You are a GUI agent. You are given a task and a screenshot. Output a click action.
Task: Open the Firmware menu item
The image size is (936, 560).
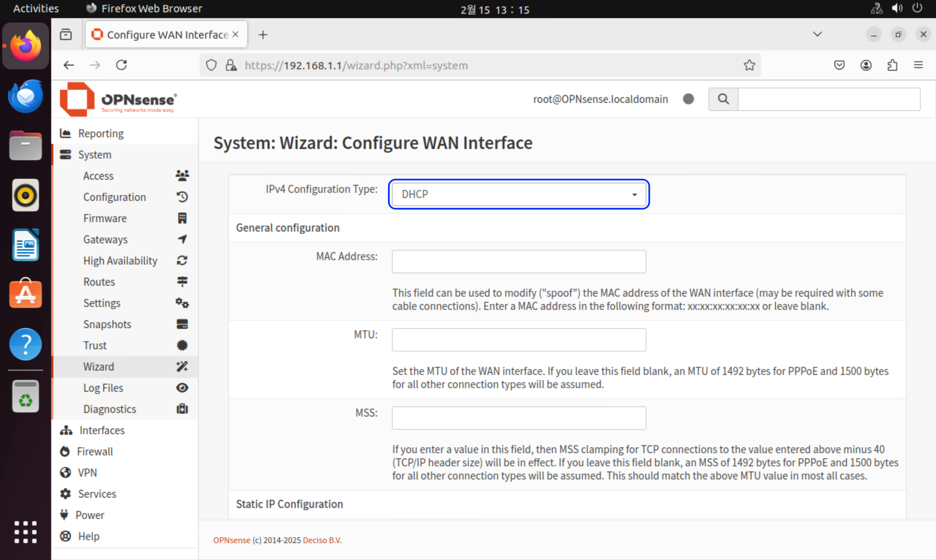coord(105,218)
